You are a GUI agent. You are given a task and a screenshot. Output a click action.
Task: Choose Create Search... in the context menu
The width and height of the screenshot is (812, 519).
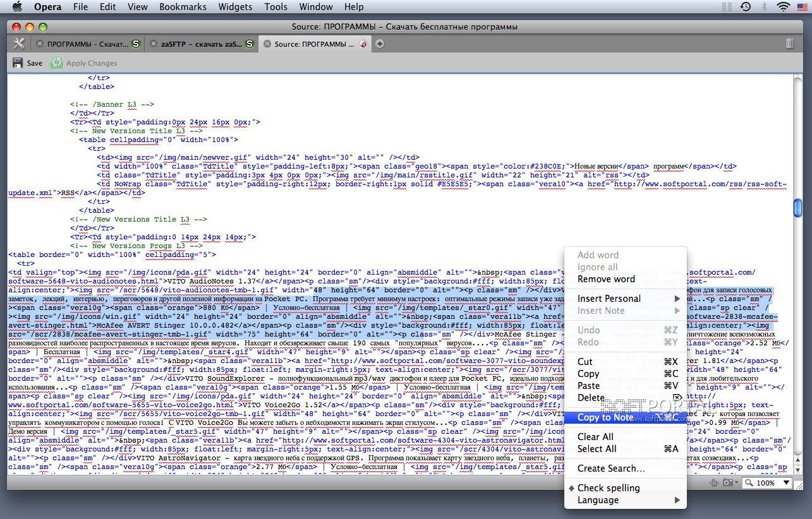tap(625, 468)
